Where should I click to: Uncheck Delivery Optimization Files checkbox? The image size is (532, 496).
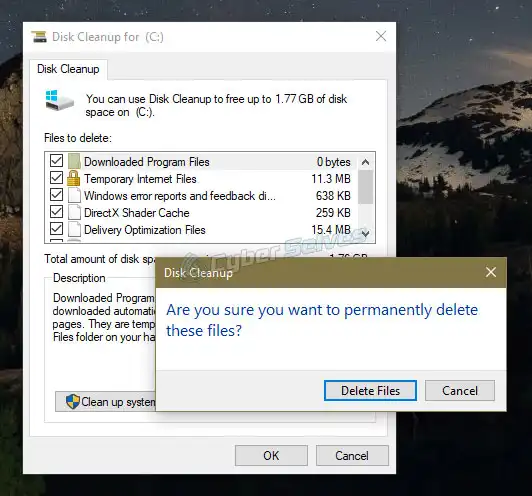tap(56, 229)
